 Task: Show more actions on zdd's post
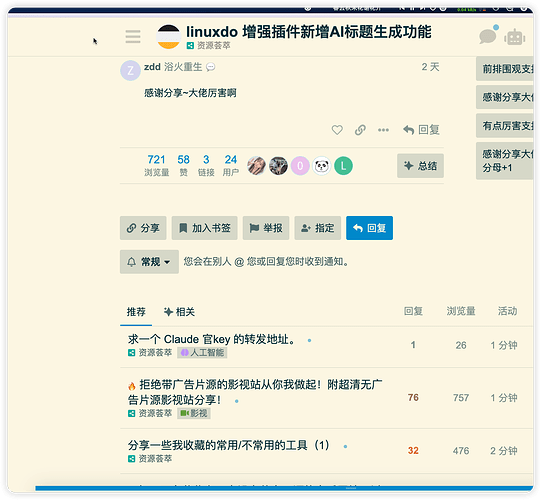click(x=383, y=130)
